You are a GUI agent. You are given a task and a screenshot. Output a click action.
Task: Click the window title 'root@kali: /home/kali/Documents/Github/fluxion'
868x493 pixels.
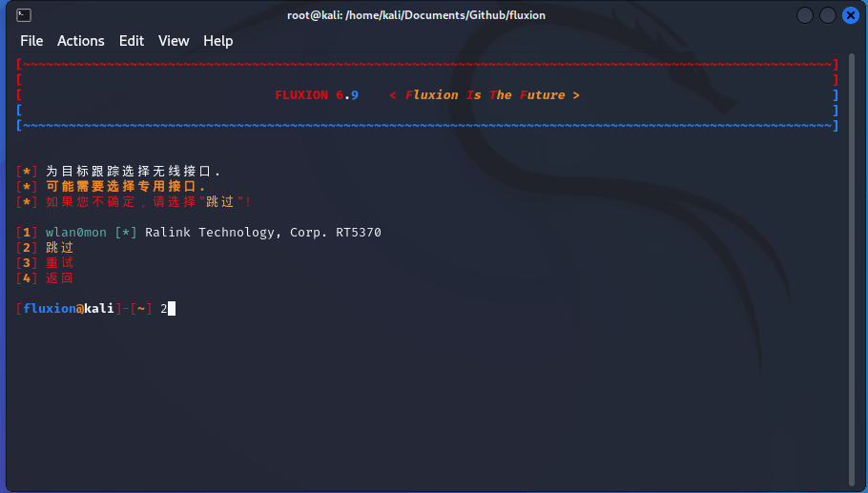[x=416, y=15]
